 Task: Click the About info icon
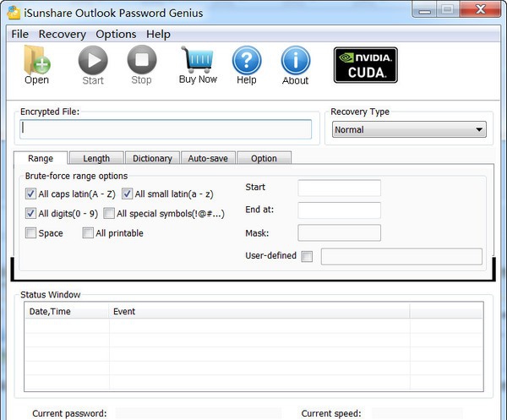click(295, 61)
